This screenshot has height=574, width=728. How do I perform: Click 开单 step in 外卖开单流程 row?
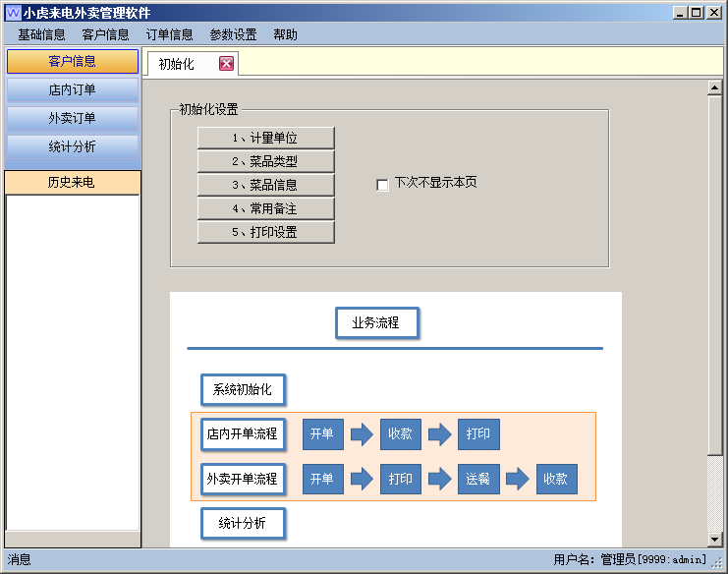[322, 479]
